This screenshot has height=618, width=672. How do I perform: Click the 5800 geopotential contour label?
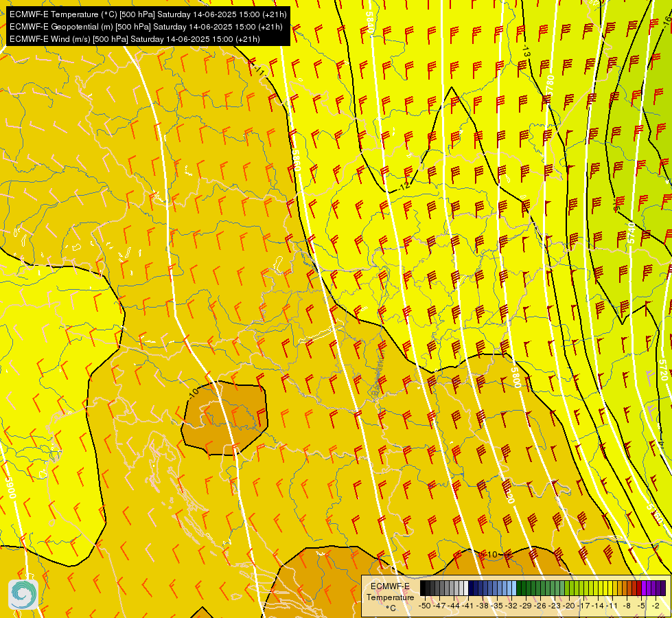coord(515,377)
